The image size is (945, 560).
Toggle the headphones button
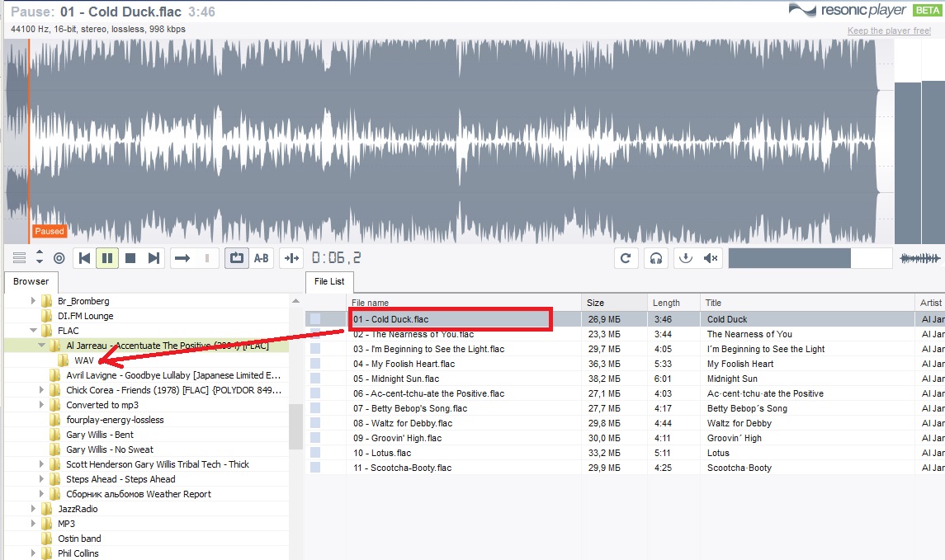(x=656, y=258)
